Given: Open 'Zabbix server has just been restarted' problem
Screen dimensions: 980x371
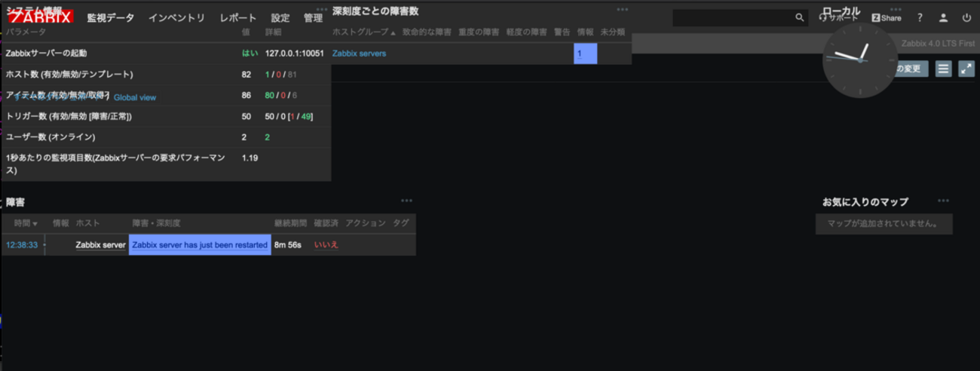Looking at the screenshot, I should click(x=200, y=245).
